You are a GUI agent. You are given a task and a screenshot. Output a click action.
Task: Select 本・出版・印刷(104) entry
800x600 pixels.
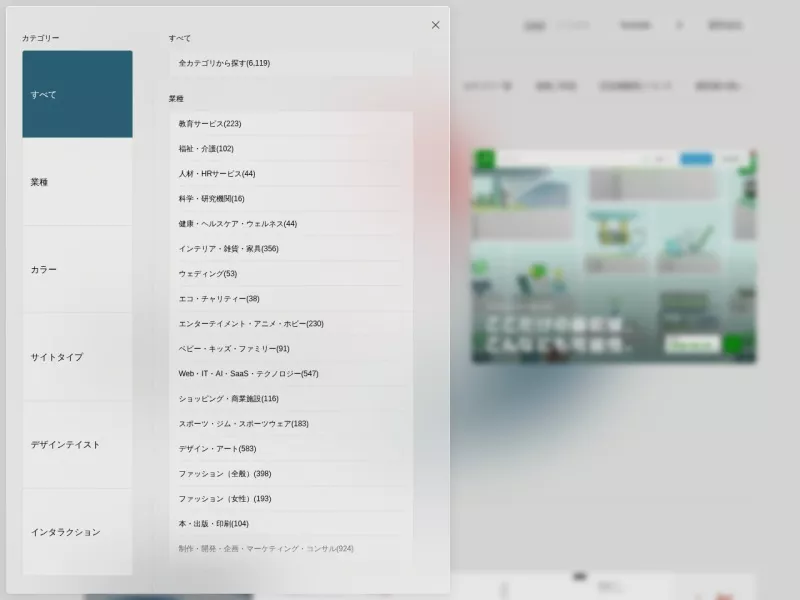[291, 523]
